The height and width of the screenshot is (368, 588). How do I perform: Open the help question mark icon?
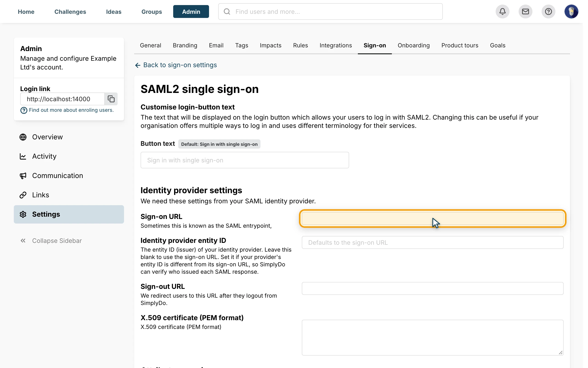(x=548, y=11)
